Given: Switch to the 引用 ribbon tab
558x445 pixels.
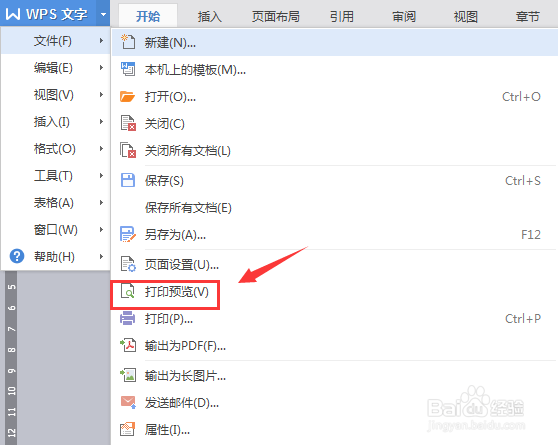Looking at the screenshot, I should pos(342,16).
